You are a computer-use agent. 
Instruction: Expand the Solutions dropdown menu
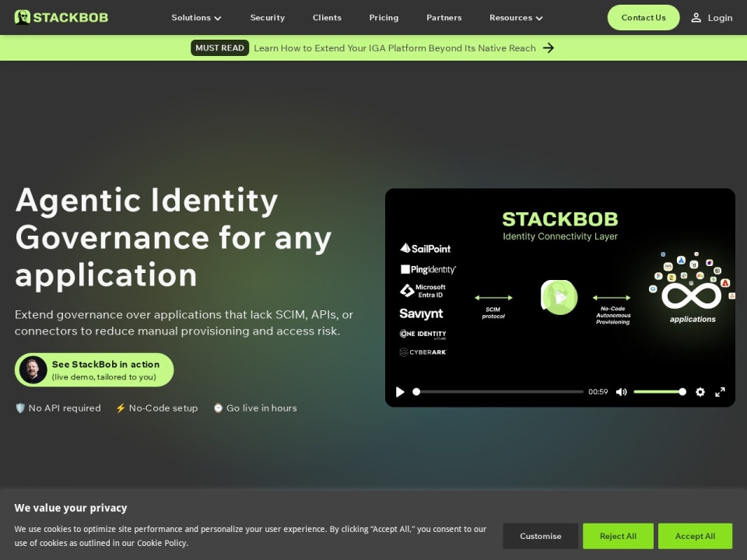[196, 18]
